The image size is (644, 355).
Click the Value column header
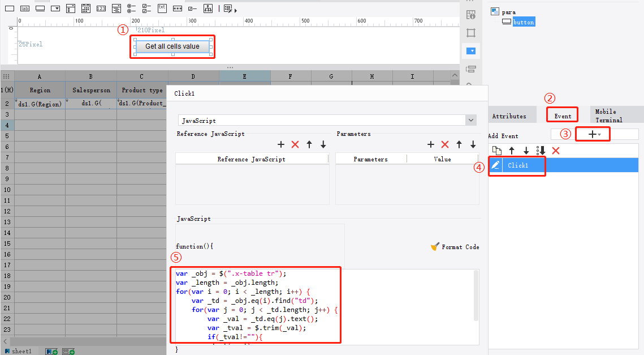(x=442, y=159)
